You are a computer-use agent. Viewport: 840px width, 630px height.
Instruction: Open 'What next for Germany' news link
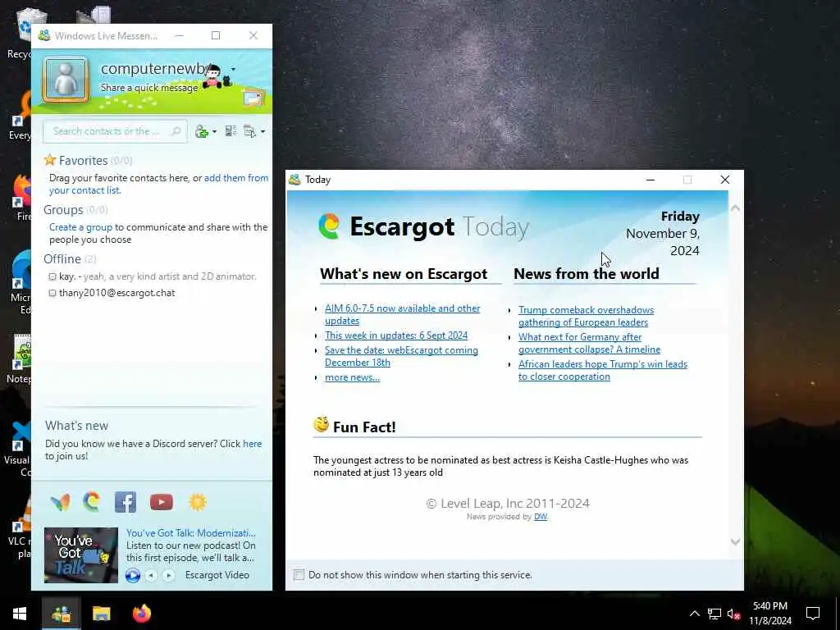pos(589,343)
